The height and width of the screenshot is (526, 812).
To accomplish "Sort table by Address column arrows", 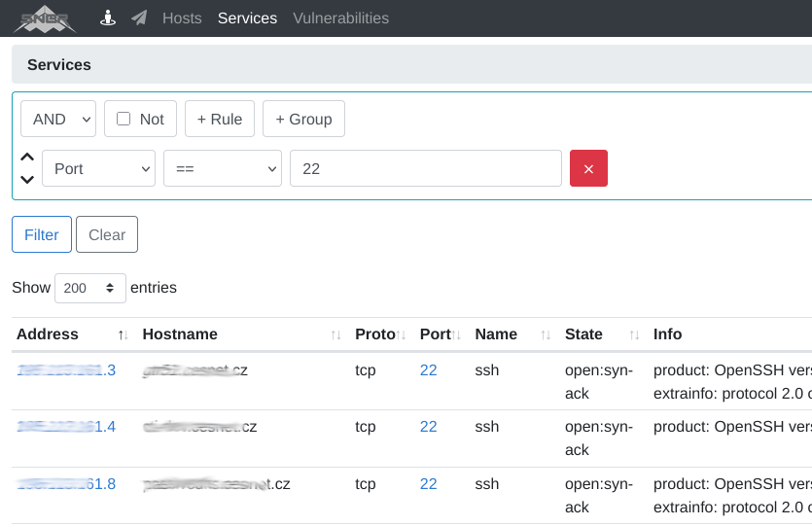I will (x=123, y=334).
